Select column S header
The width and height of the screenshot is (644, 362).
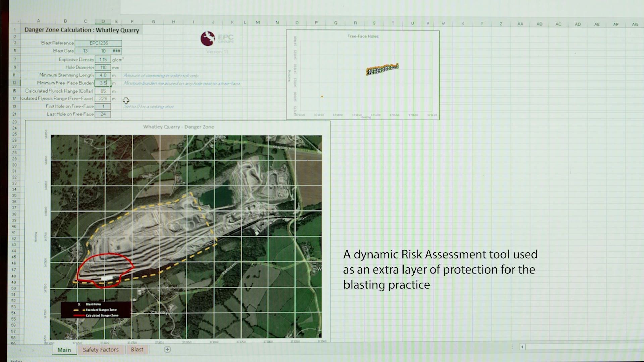pyautogui.click(x=374, y=23)
